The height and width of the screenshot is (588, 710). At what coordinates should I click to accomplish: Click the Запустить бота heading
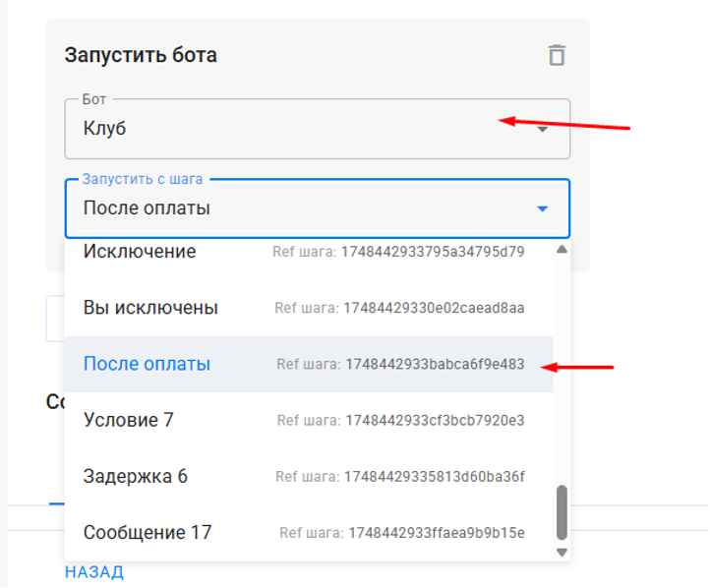tap(141, 55)
